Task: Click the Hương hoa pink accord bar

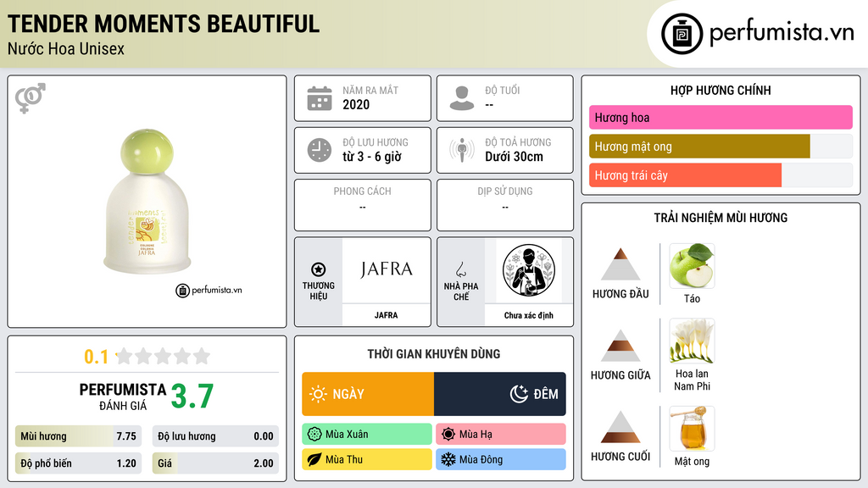Action: pos(721,117)
